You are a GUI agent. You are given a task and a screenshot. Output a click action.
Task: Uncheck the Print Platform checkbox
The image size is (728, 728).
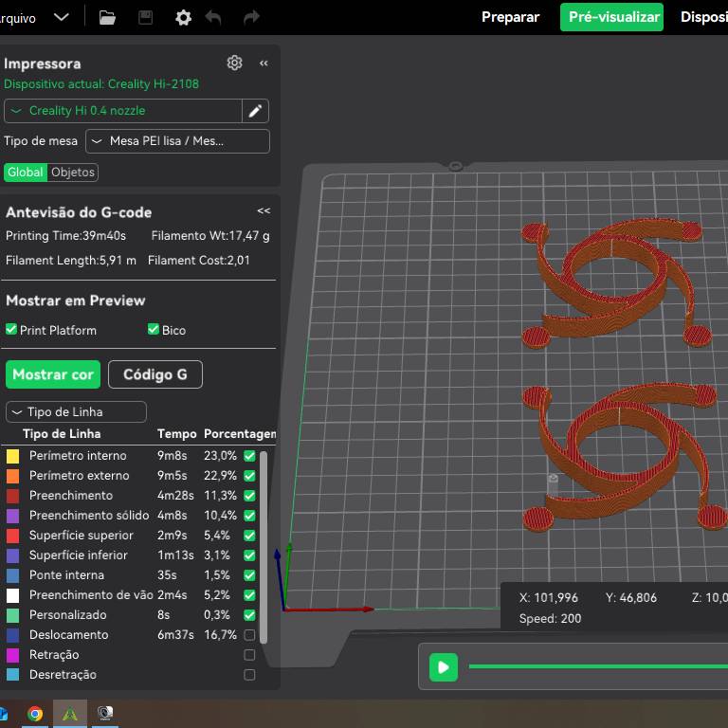[x=11, y=330]
